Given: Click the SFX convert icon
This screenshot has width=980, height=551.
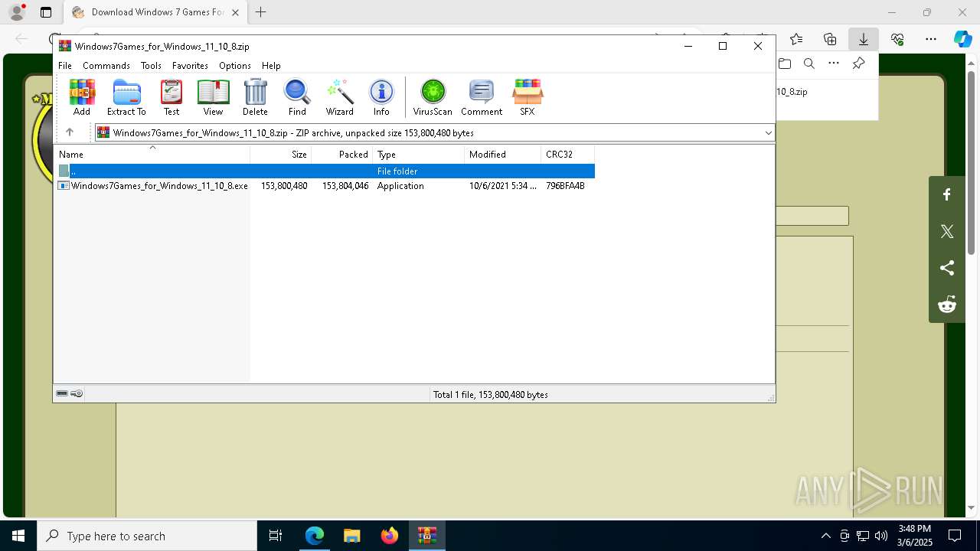Looking at the screenshot, I should [528, 97].
